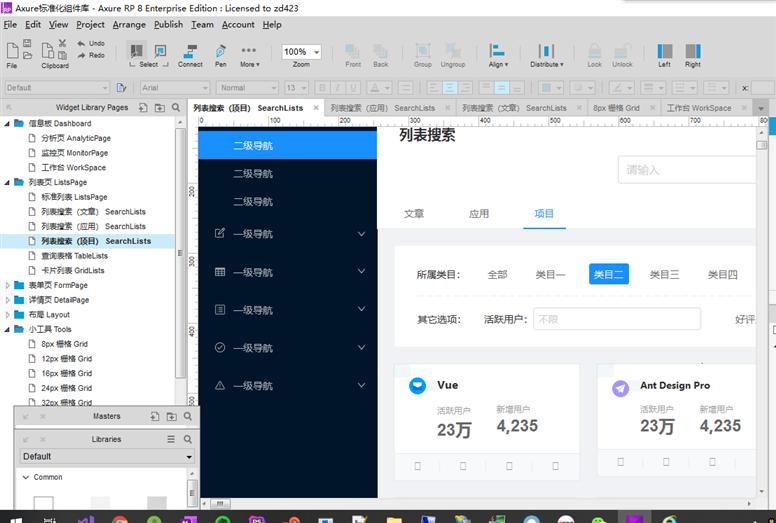The image size is (776, 523).
Task: Select the intersected Select mode tool
Action: click(136, 51)
